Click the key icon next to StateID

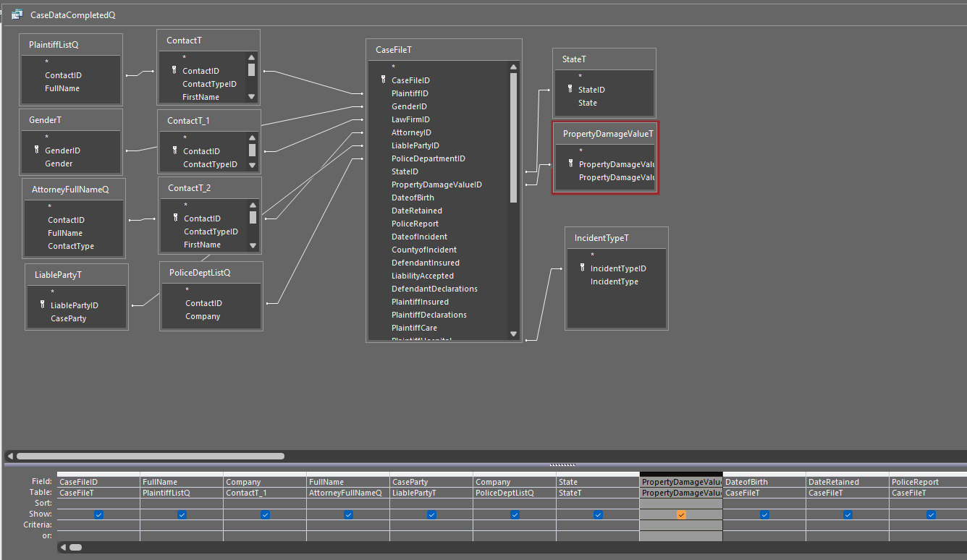coord(570,90)
